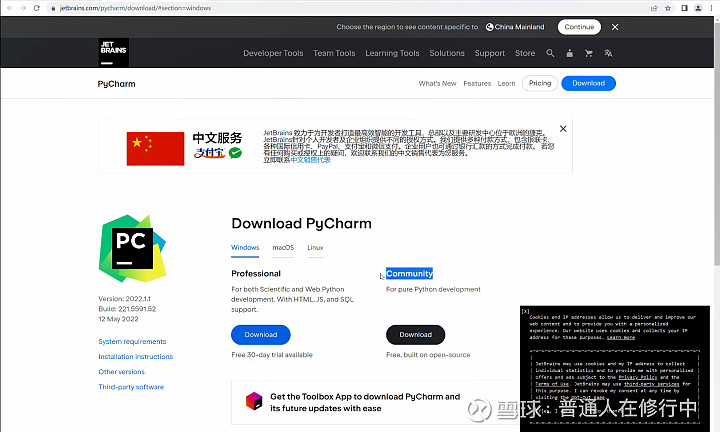Click the PyCharm product title
The height and width of the screenshot is (432, 720).
[x=117, y=84]
